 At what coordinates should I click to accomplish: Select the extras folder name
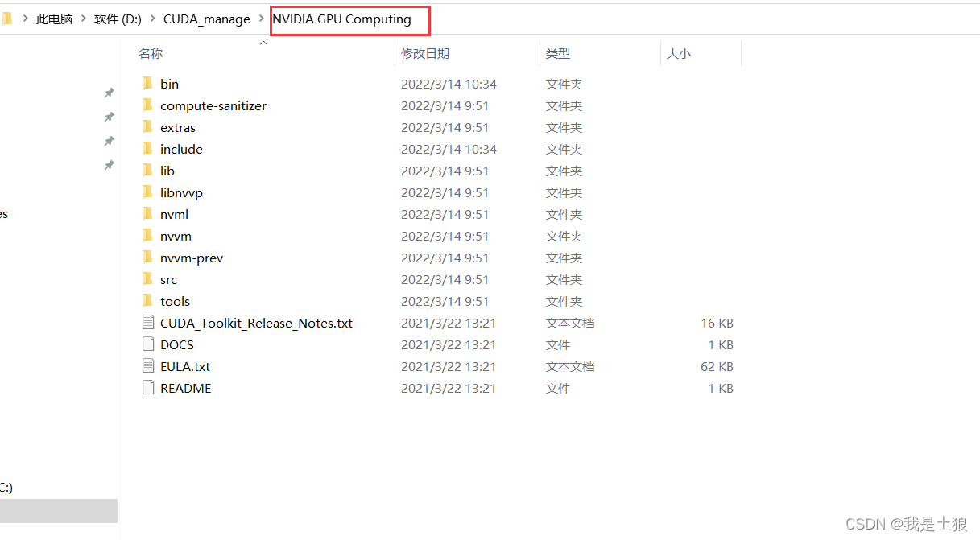pos(178,127)
